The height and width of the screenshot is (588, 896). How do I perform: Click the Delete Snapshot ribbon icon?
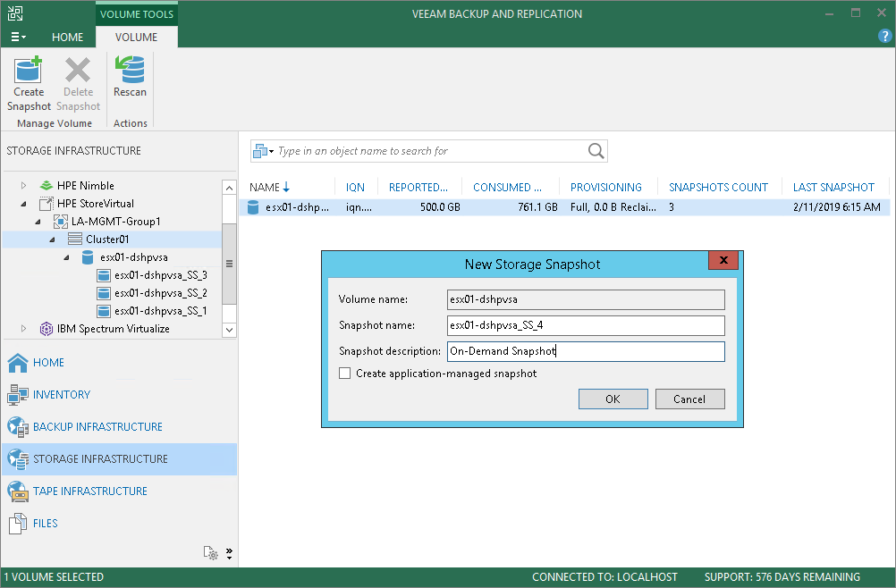(78, 70)
